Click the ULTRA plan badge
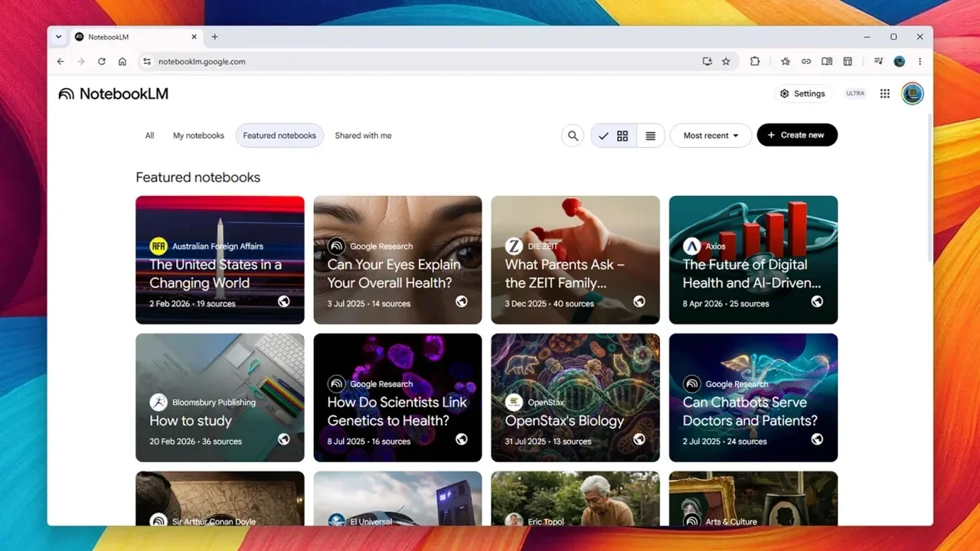Screen dimensions: 980x551 [x=855, y=93]
